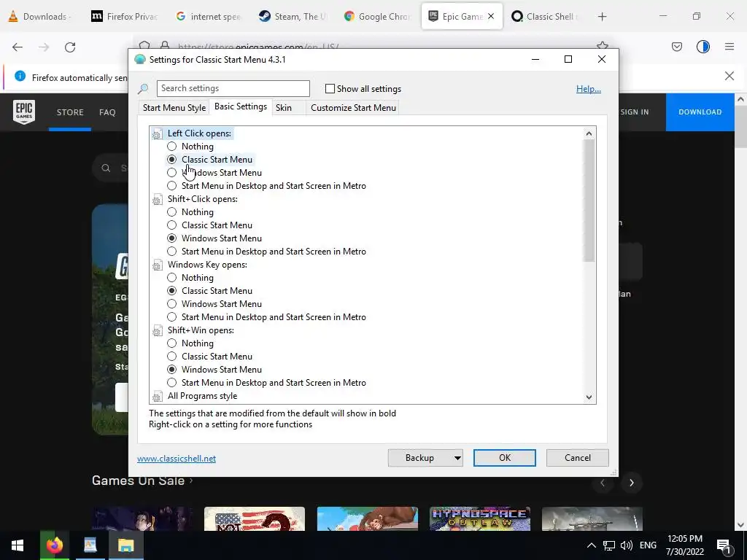Switch to the Classic Shell browser tab
This screenshot has height=560, width=747.
[x=544, y=17]
